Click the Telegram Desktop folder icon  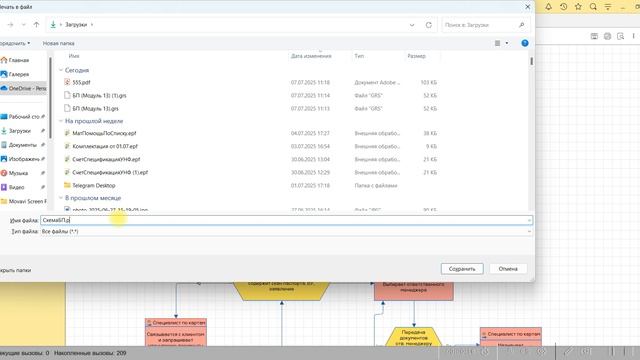click(x=67, y=185)
